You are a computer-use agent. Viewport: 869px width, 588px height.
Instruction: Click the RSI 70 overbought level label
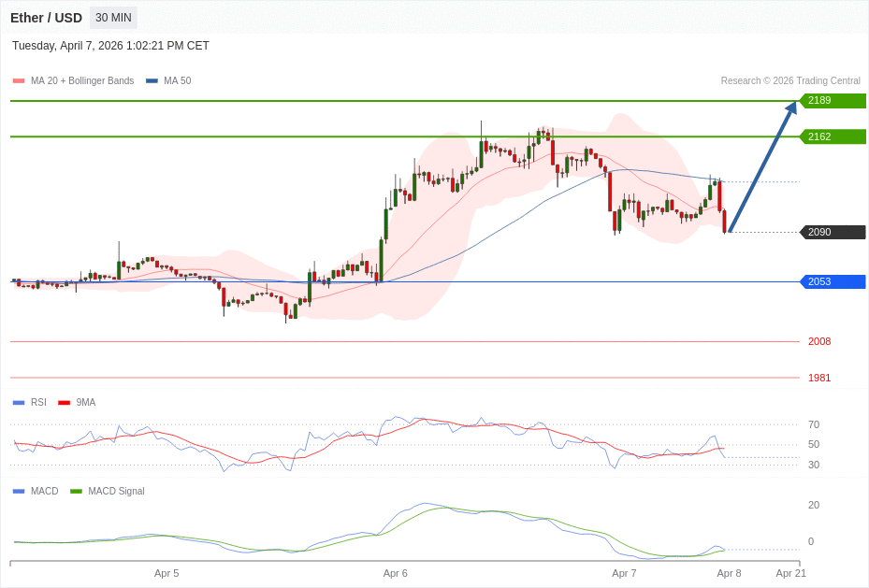click(814, 424)
